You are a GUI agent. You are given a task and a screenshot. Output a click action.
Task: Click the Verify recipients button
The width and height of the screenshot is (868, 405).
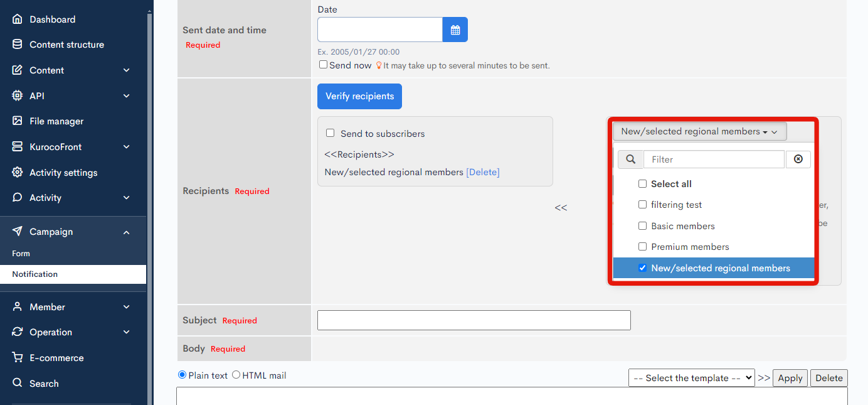pos(359,96)
